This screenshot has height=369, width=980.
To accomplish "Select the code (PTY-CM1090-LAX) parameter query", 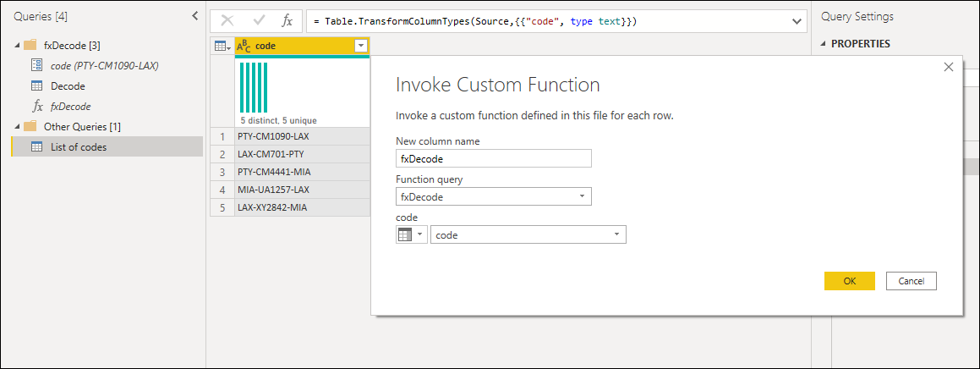I will [x=104, y=65].
